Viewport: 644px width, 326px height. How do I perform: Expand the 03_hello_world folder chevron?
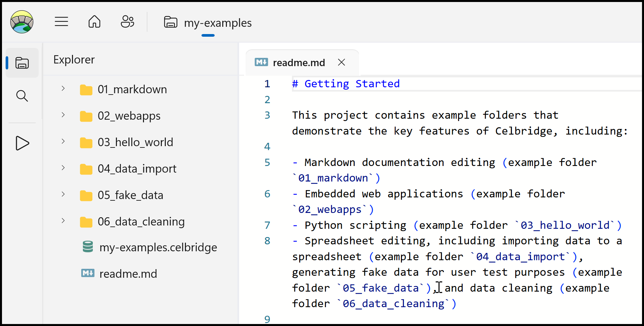click(x=63, y=141)
